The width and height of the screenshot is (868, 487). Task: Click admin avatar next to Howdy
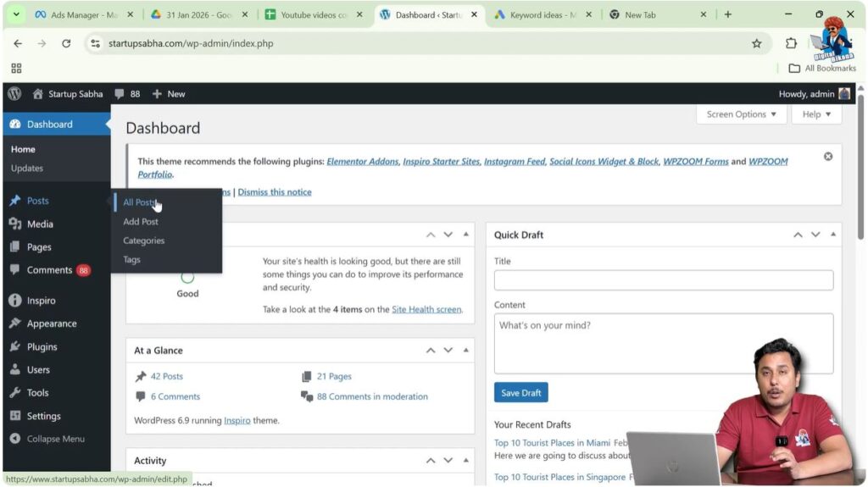tap(844, 94)
